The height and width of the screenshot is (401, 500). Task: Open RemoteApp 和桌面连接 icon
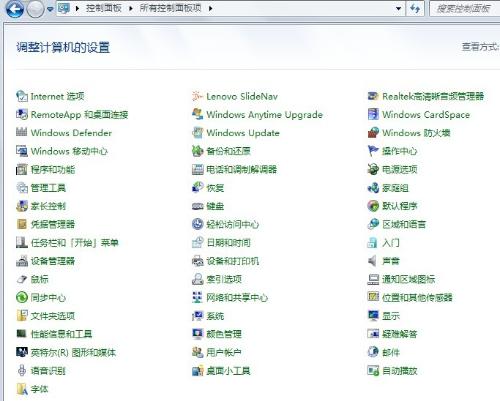click(x=22, y=115)
